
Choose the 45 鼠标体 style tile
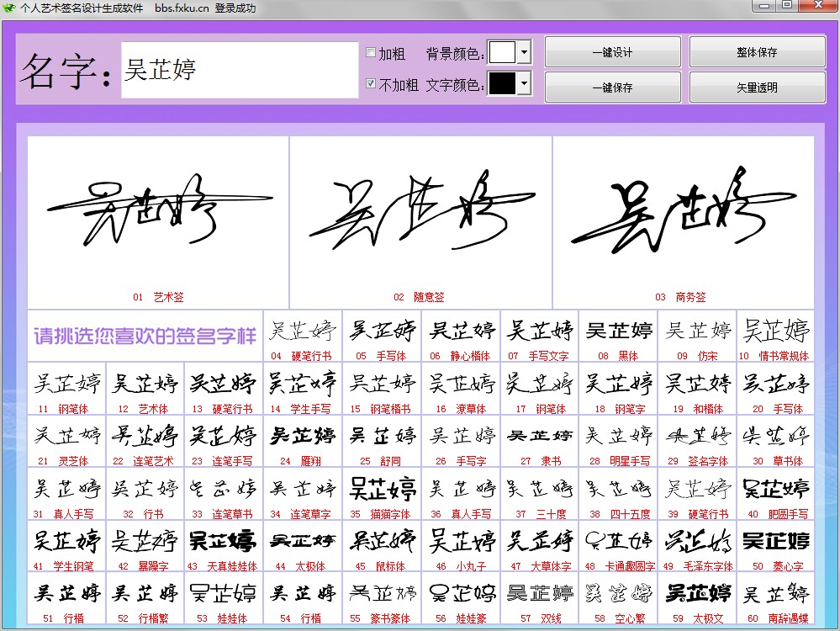pos(382,546)
